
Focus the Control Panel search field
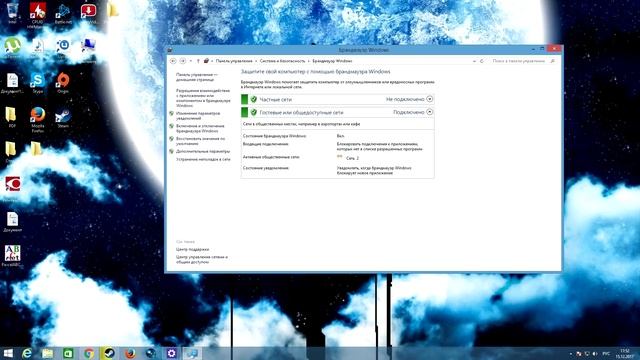(522, 61)
